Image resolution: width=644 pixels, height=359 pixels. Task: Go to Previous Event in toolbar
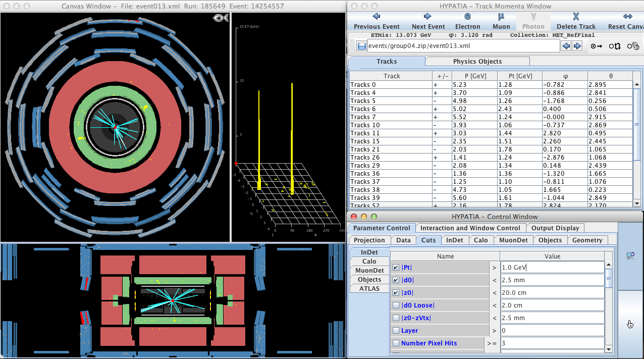376,21
